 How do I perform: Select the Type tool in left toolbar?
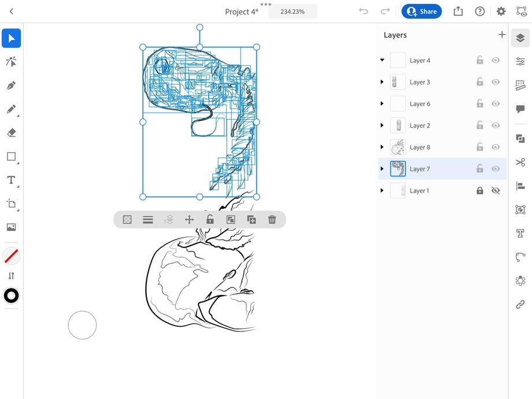coord(11,180)
